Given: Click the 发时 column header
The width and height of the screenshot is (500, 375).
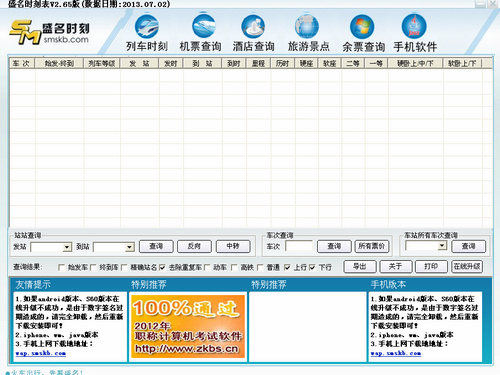Looking at the screenshot, I should coord(171,63).
